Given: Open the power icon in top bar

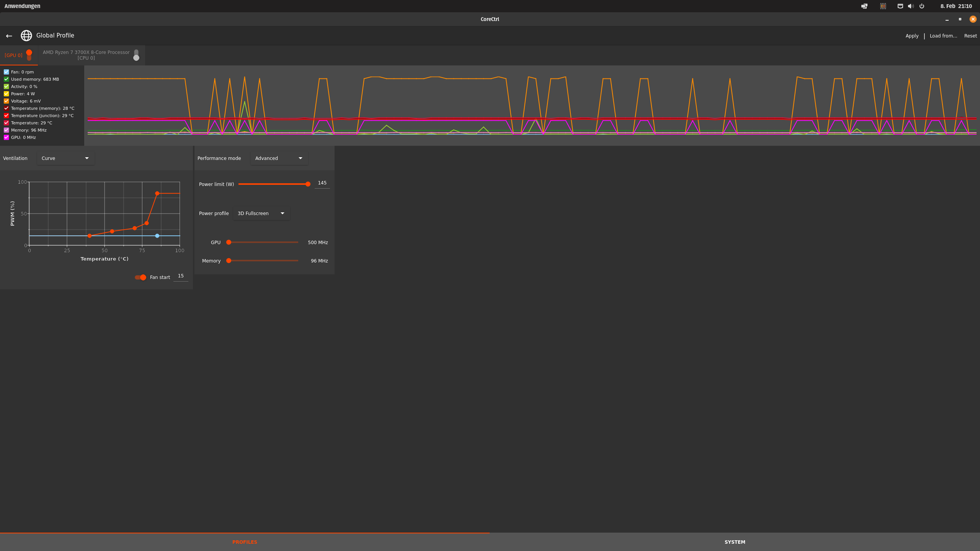Looking at the screenshot, I should point(922,6).
